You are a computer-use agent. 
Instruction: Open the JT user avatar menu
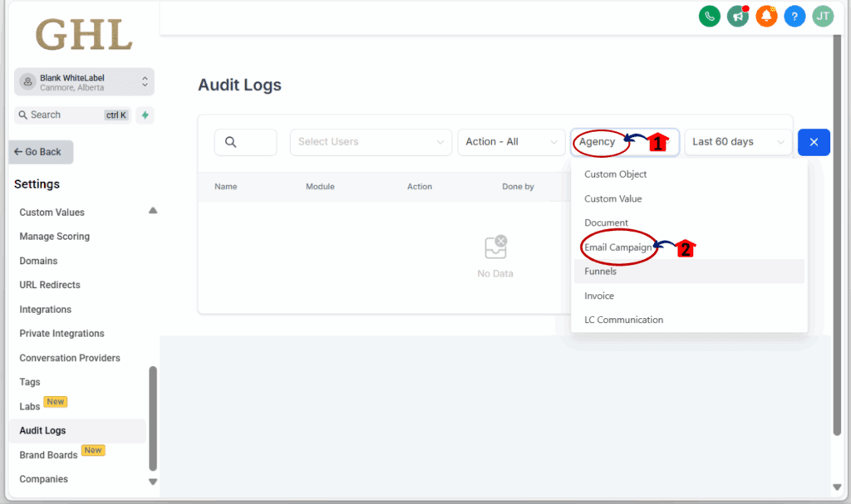pos(823,16)
